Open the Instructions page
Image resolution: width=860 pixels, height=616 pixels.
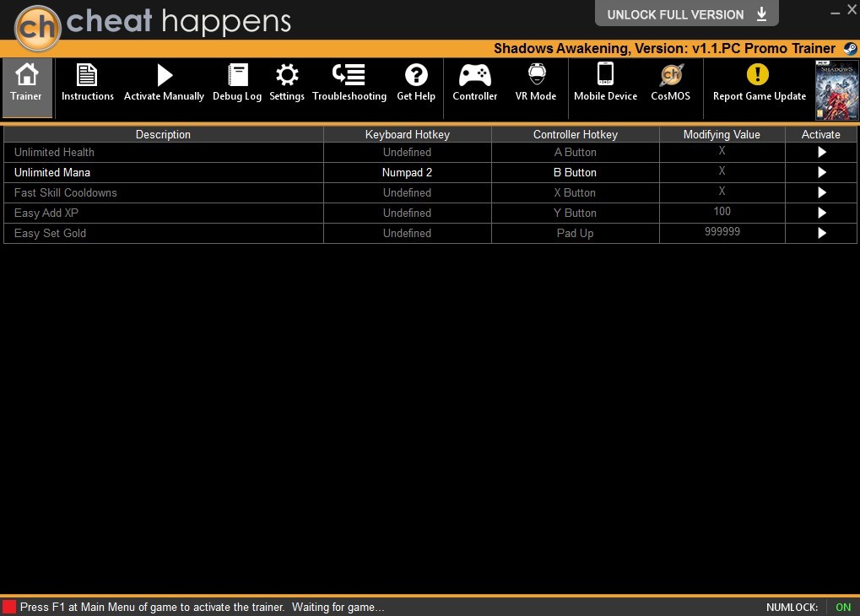pyautogui.click(x=87, y=83)
